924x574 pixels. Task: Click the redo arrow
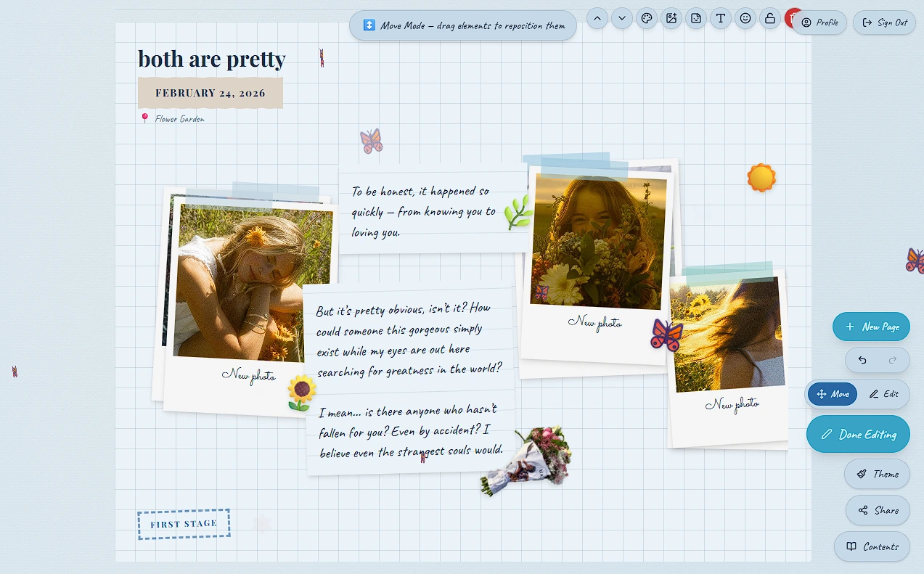[x=893, y=360]
